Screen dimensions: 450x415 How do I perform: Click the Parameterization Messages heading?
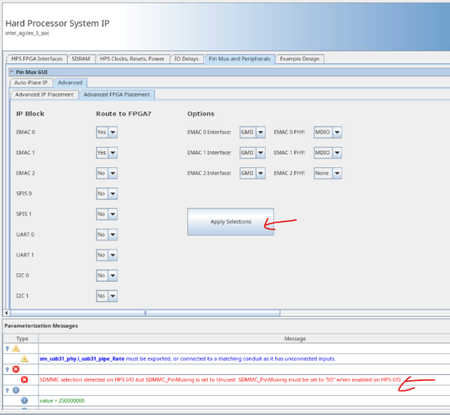pyautogui.click(x=41, y=326)
